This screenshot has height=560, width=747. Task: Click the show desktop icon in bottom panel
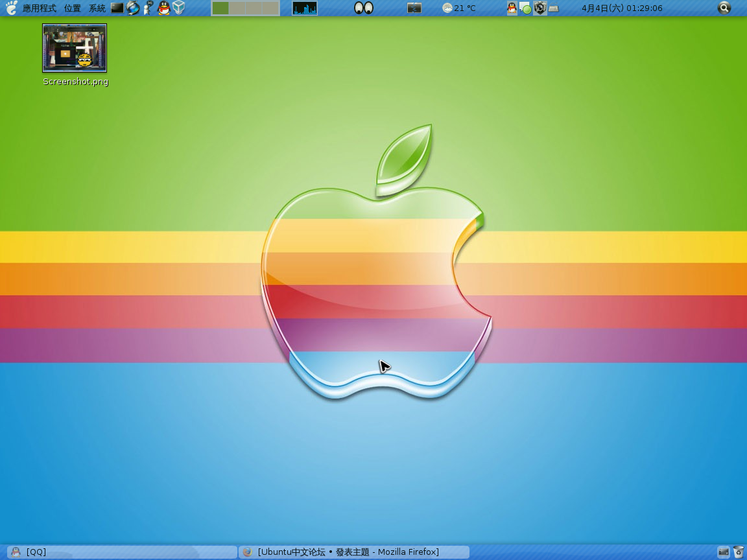pos(724,552)
